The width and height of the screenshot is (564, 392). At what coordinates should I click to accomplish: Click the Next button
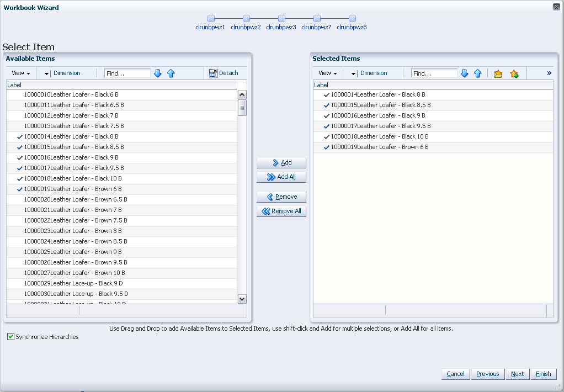pyautogui.click(x=517, y=374)
